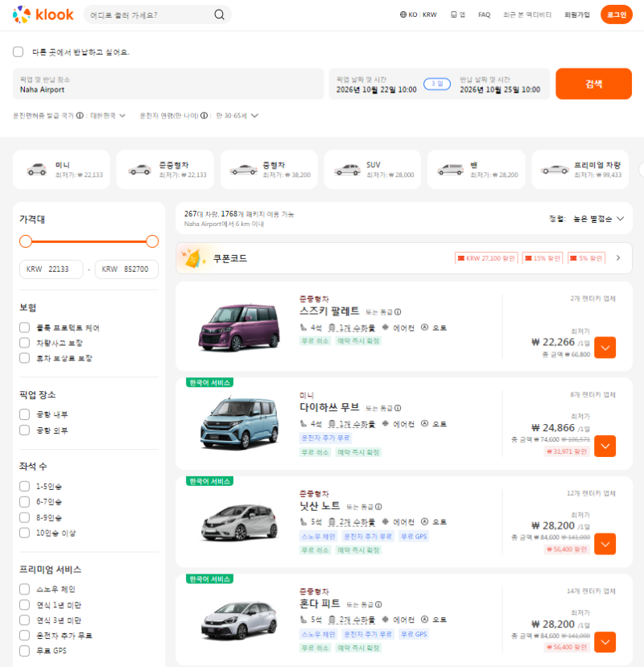Open 최근 본 액티비티
The width and height of the screenshot is (644, 667).
(x=527, y=15)
